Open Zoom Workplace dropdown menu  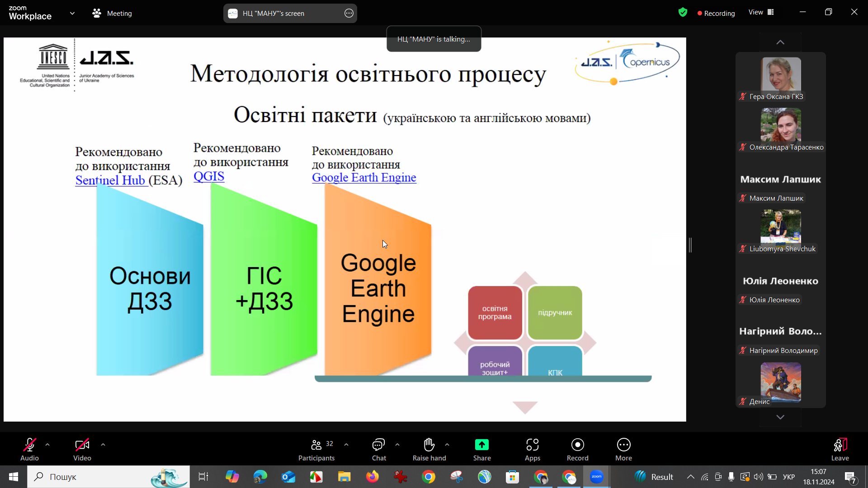point(72,14)
